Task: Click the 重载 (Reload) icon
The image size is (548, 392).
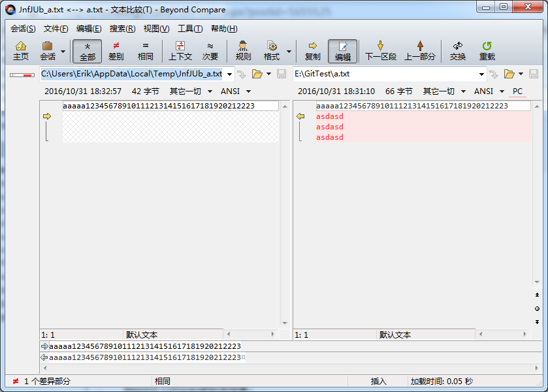Action: (x=487, y=51)
